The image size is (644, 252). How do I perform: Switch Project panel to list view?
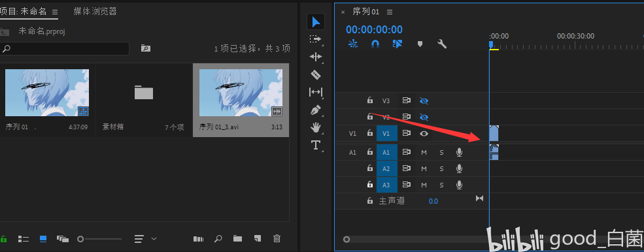click(x=24, y=239)
